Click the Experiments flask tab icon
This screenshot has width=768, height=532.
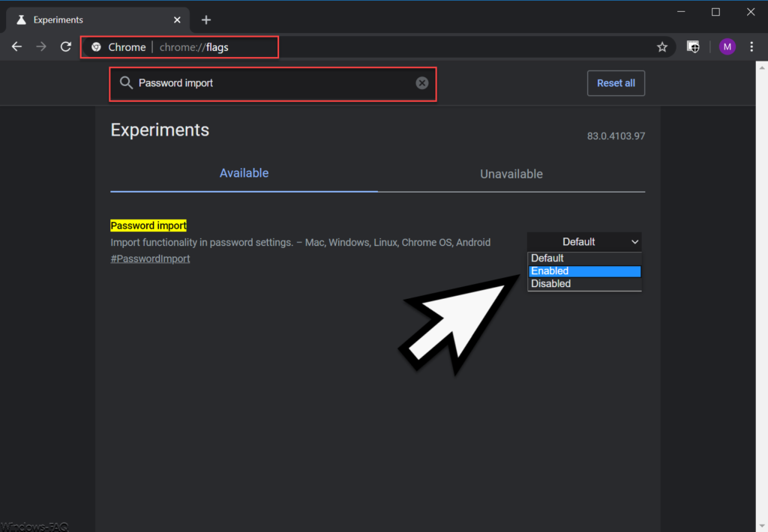coord(21,20)
